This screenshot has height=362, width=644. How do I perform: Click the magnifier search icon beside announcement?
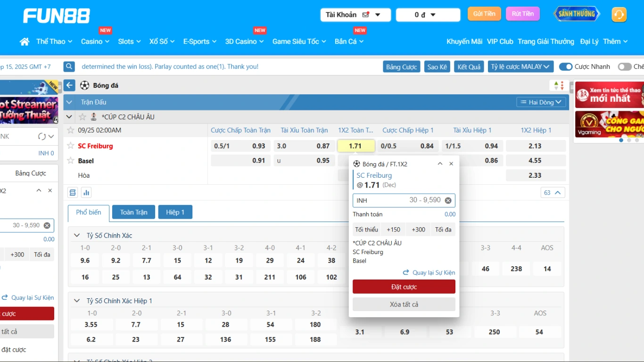click(69, 66)
